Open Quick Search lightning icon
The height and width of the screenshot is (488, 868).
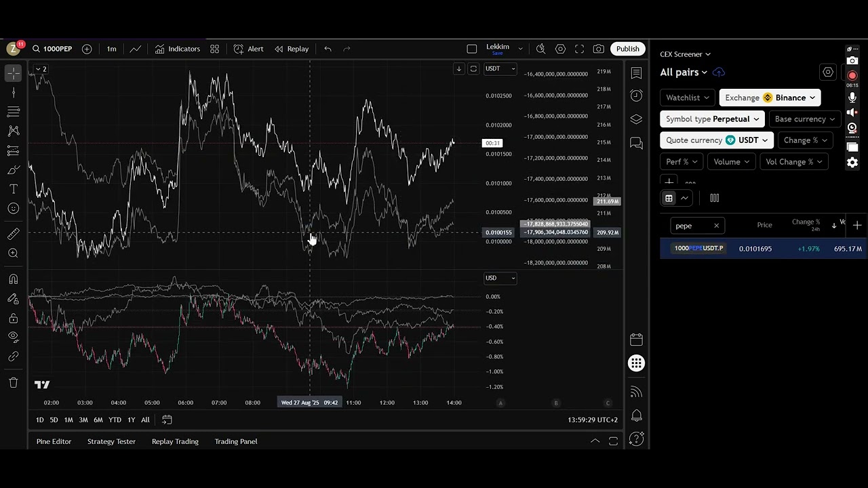[540, 49]
